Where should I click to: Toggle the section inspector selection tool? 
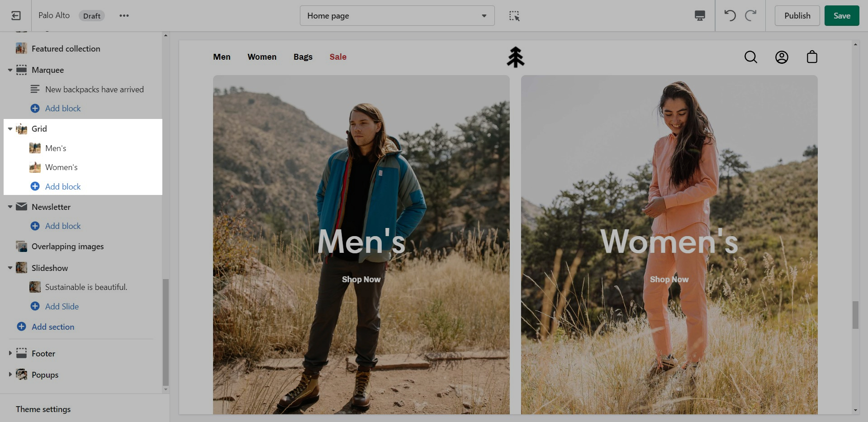tap(514, 16)
